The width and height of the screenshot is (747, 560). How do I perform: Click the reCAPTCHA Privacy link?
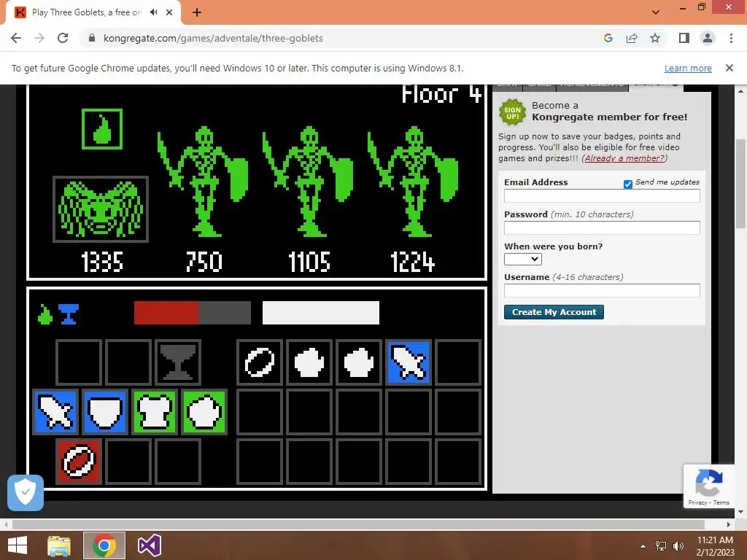pyautogui.click(x=697, y=502)
